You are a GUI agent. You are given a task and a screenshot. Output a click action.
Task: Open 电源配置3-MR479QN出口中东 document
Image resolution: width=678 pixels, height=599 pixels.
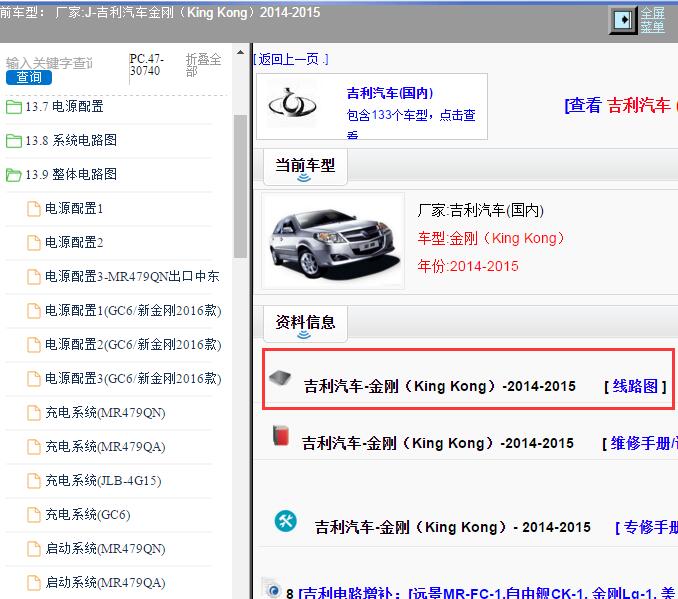point(132,276)
